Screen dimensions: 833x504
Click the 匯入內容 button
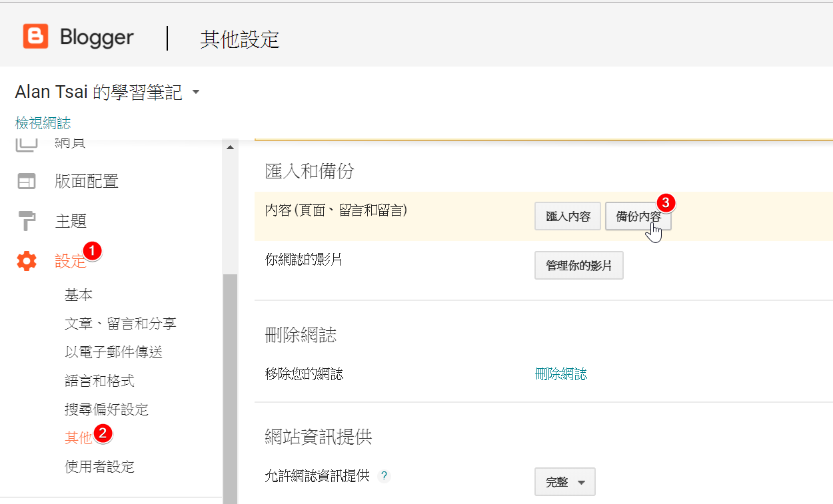point(568,216)
